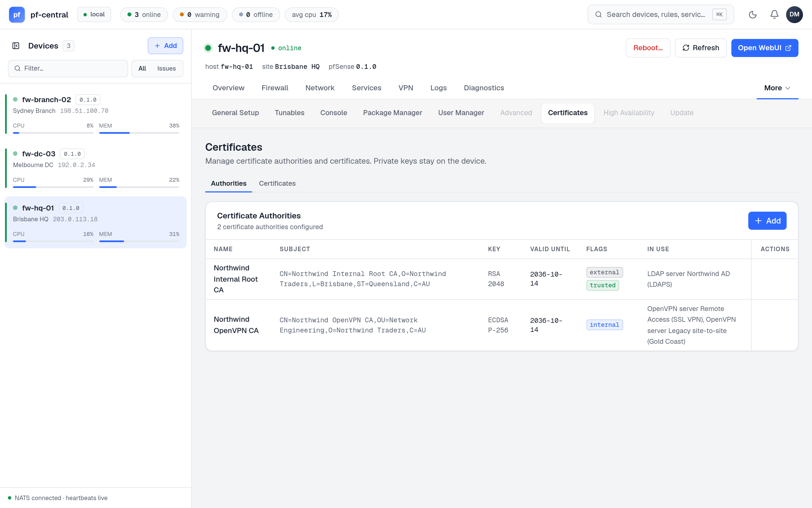Click Northwind OpenVPN CA name
Screen dimensions: 812x508
(x=236, y=325)
